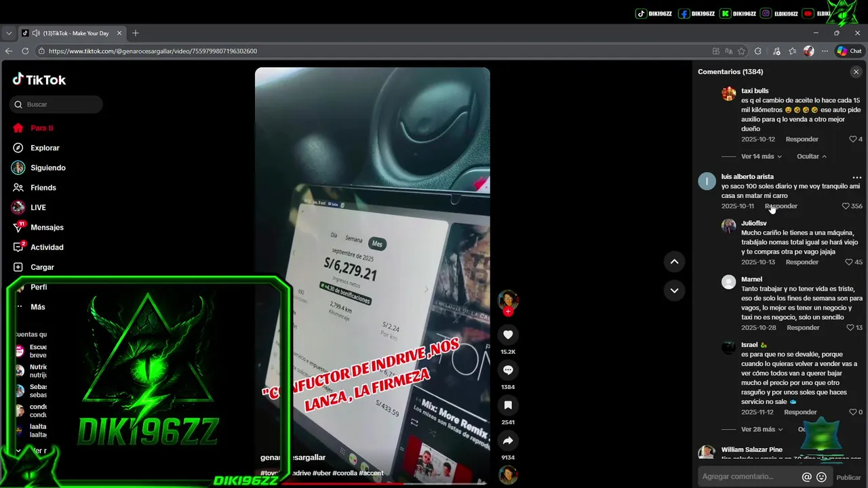Open the TikTok home logo
Image resolution: width=868 pixels, height=488 pixels.
(39, 79)
